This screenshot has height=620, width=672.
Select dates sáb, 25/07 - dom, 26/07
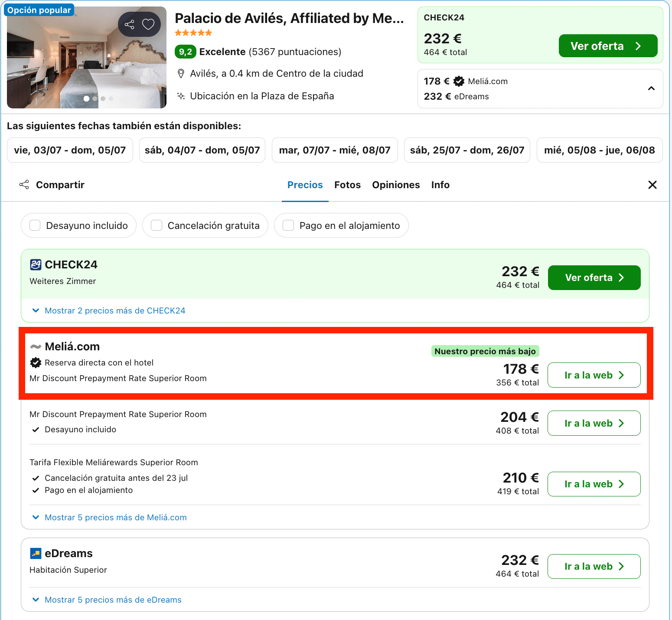(x=467, y=150)
